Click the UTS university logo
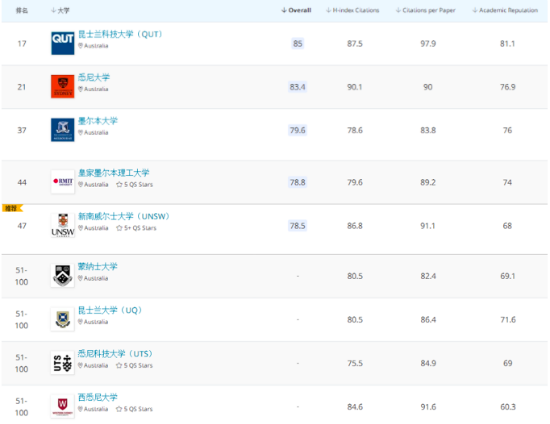The image size is (550, 424). 62,363
